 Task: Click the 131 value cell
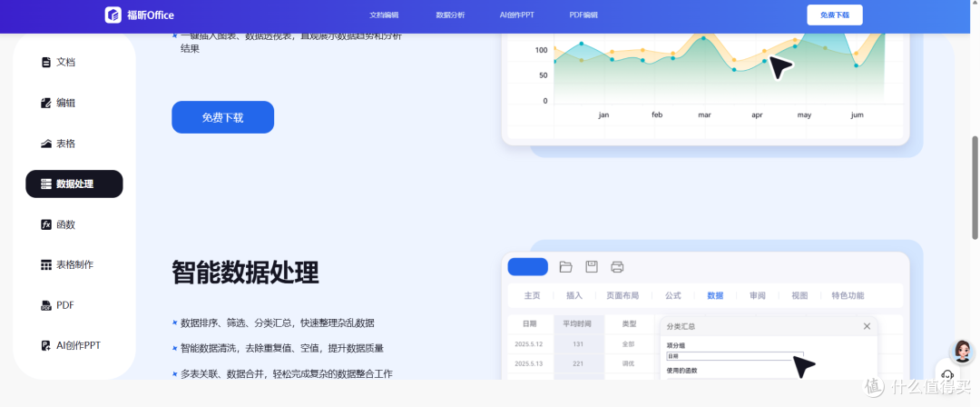[579, 343]
